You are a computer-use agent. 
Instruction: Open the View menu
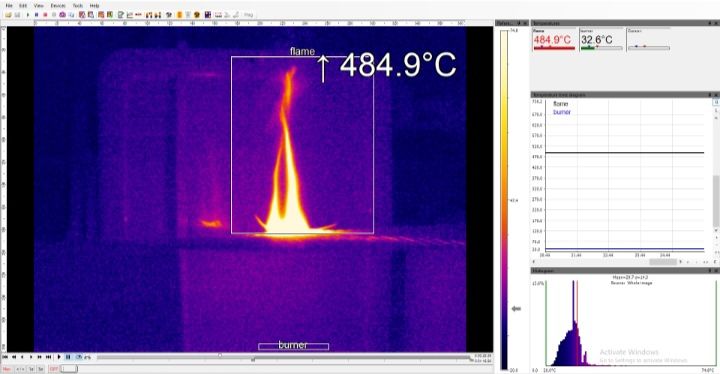pyautogui.click(x=39, y=6)
